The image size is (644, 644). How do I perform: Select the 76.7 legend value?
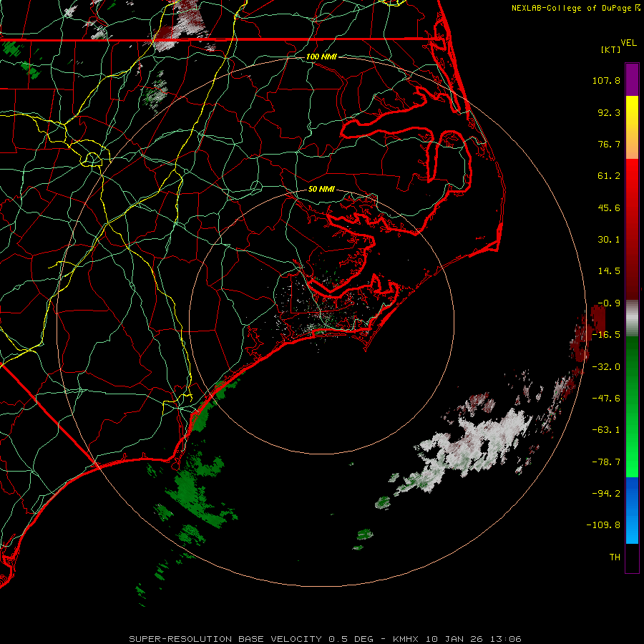pos(609,144)
